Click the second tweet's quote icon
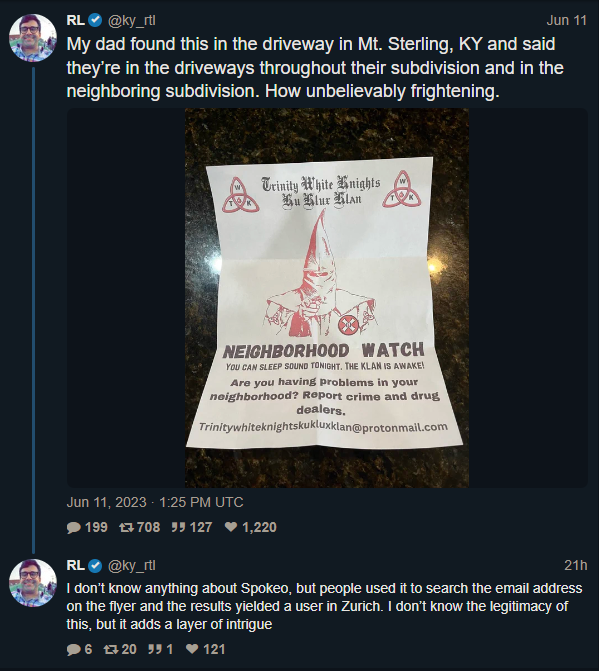 [154, 649]
